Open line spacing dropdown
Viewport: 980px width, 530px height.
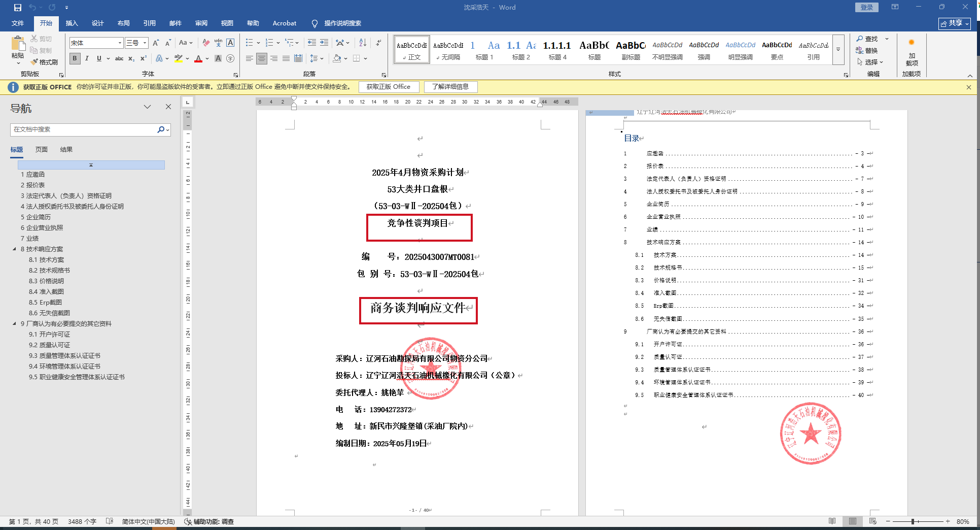point(317,58)
